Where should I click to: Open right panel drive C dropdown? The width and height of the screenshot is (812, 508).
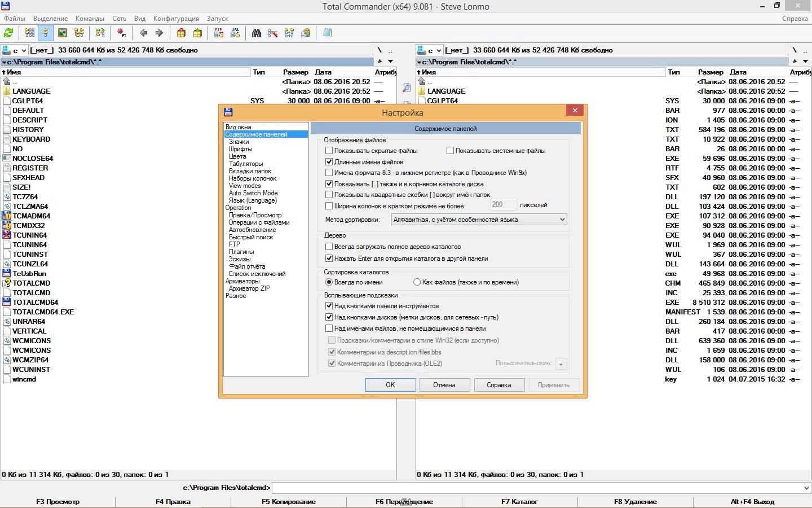tap(430, 50)
